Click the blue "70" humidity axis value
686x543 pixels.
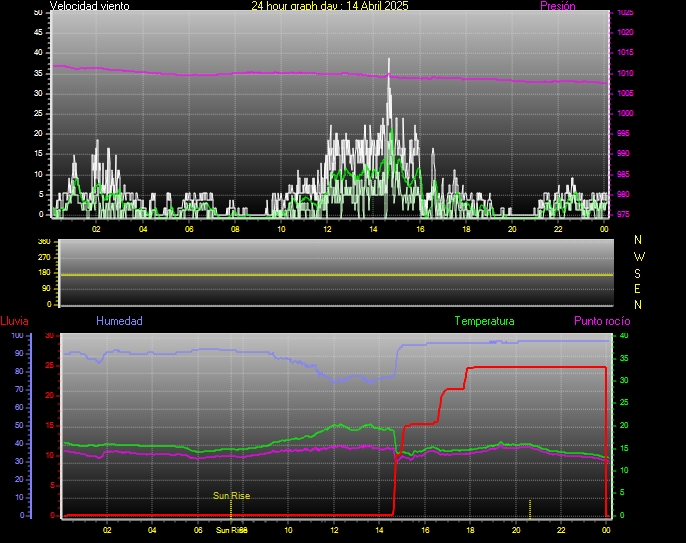click(x=19, y=389)
